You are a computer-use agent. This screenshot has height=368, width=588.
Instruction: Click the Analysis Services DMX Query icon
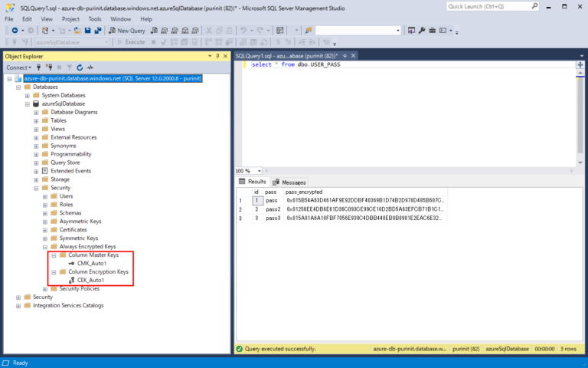[x=175, y=31]
